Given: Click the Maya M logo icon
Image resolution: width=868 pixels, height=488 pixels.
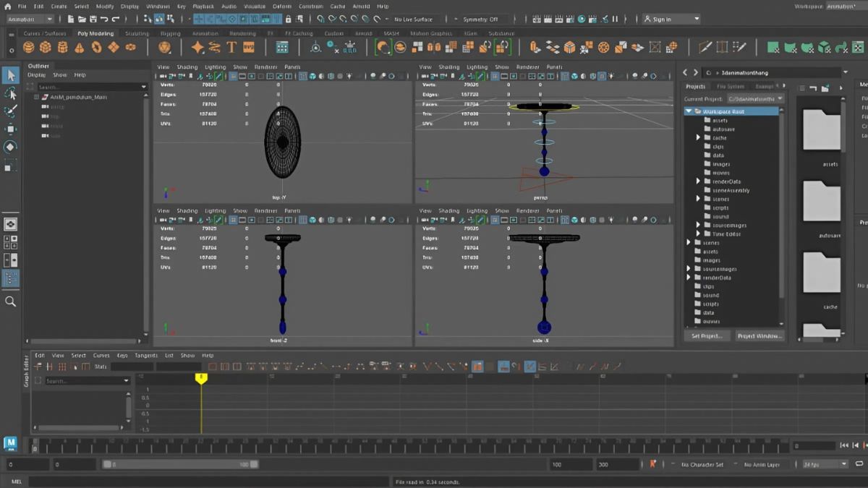Looking at the screenshot, I should tap(10, 442).
